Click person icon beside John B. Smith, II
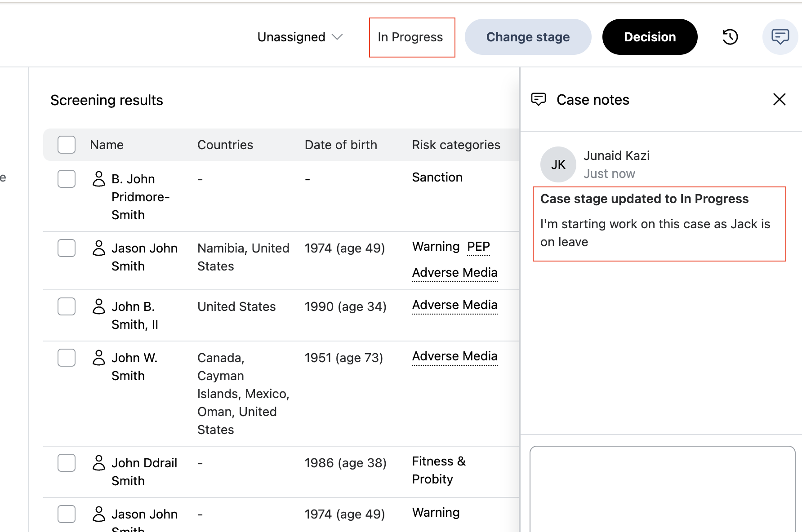 click(x=99, y=306)
